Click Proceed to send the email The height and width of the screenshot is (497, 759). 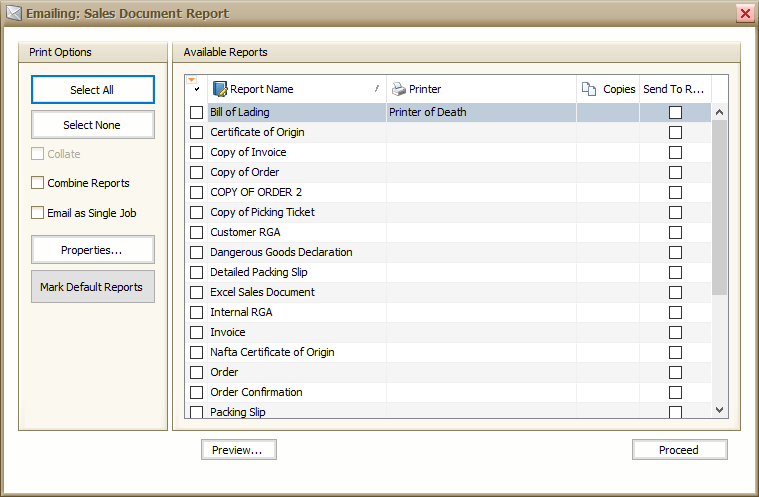click(679, 450)
